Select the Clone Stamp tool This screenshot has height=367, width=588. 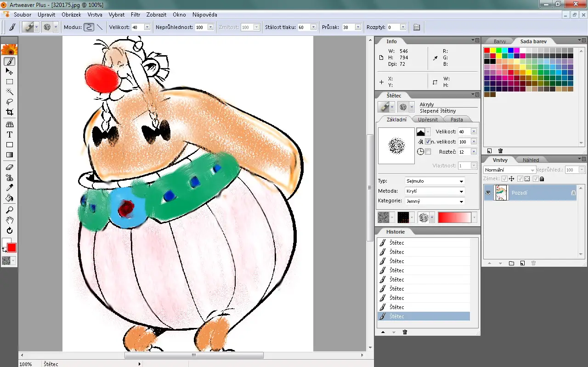(9, 178)
